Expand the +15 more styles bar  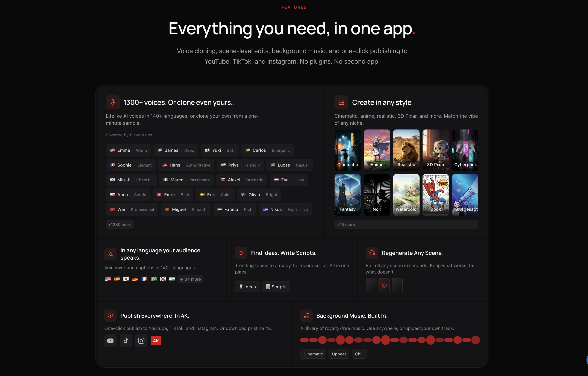tap(406, 225)
